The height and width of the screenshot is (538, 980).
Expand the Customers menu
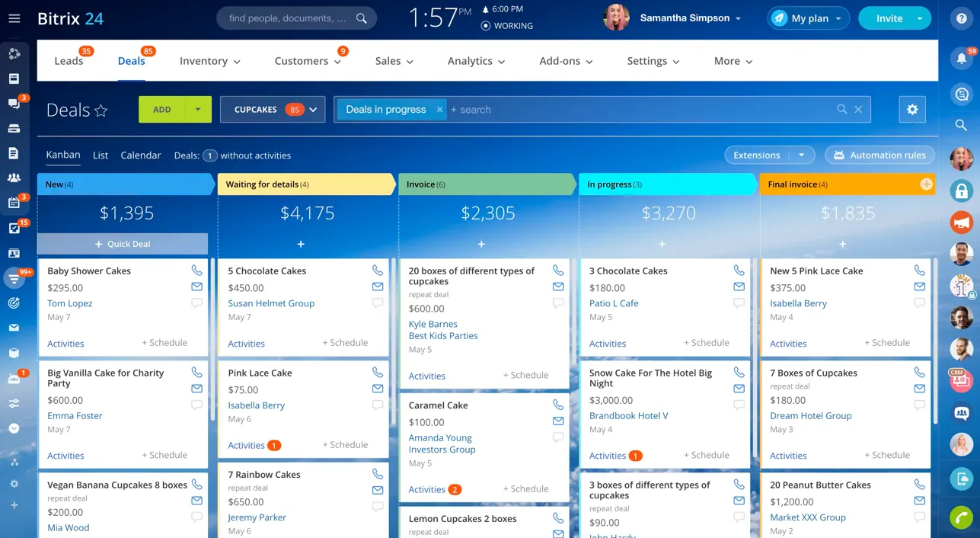pyautogui.click(x=308, y=61)
